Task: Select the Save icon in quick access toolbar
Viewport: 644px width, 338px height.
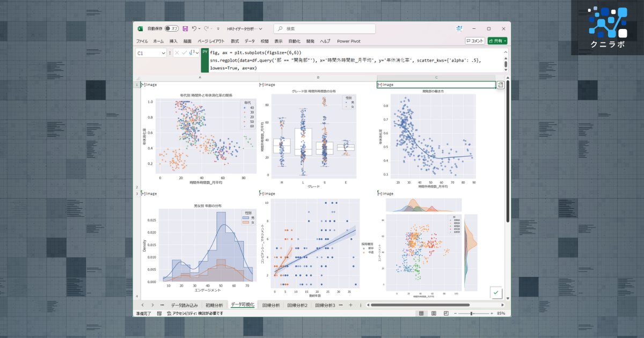Action: click(185, 28)
